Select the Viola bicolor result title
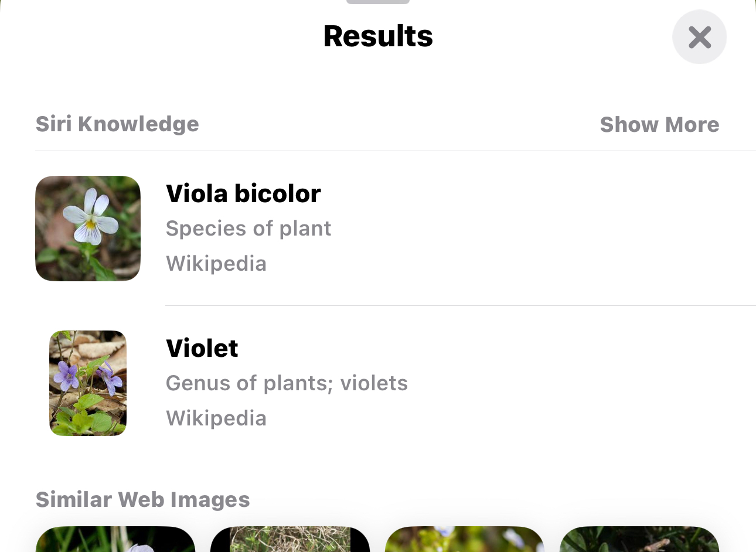The image size is (756, 552). [243, 193]
